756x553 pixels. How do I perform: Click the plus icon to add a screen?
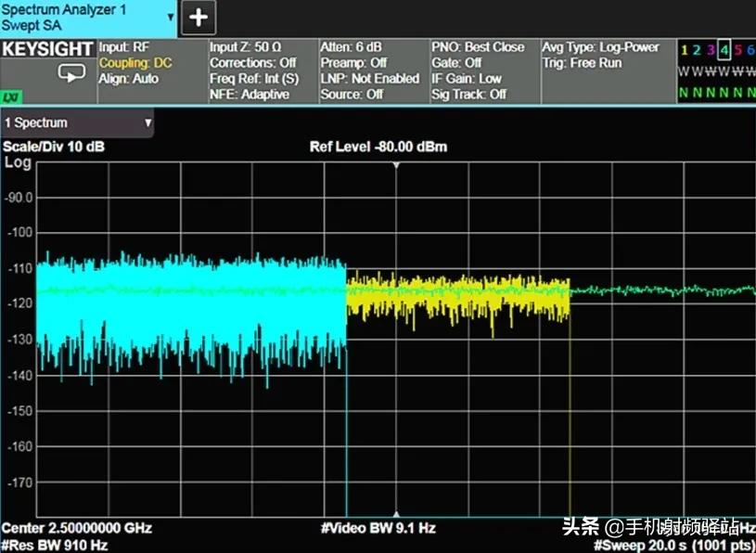[199, 17]
